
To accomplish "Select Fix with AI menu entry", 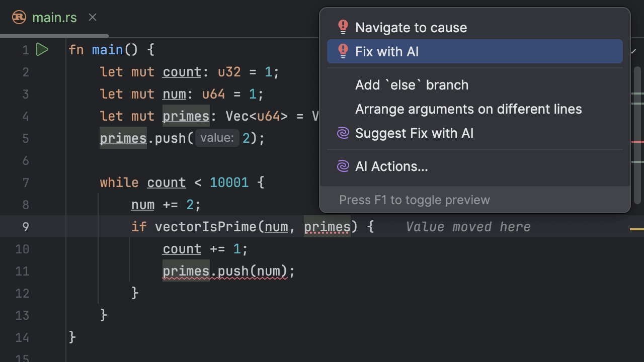I will tap(387, 52).
